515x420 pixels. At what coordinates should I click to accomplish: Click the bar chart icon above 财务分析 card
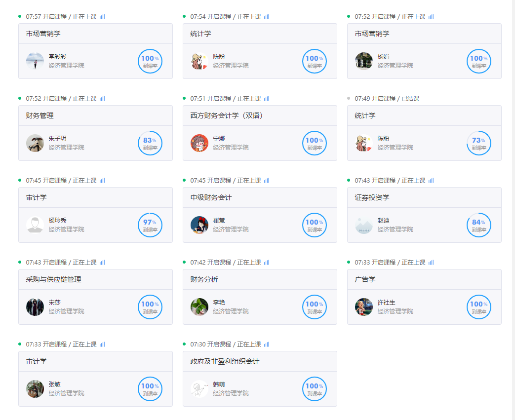[x=267, y=263]
